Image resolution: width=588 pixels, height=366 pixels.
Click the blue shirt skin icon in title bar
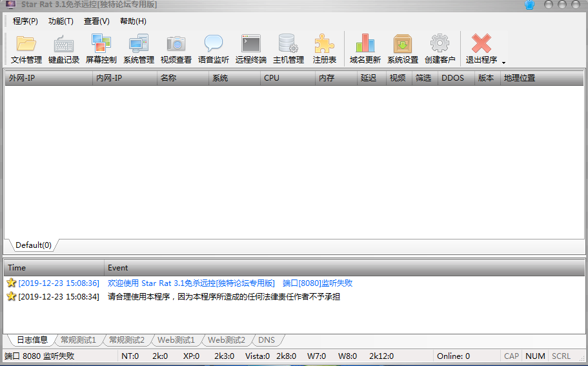coord(529,5)
